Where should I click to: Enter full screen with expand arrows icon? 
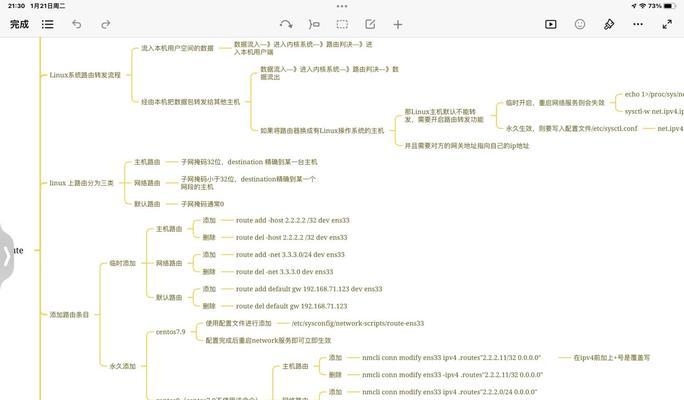click(667, 24)
